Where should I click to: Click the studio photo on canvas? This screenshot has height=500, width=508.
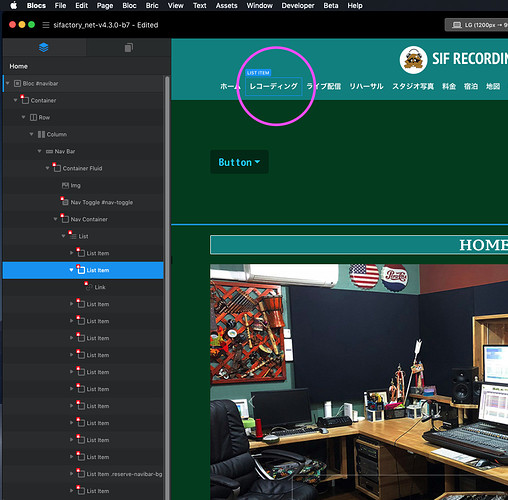(359, 382)
